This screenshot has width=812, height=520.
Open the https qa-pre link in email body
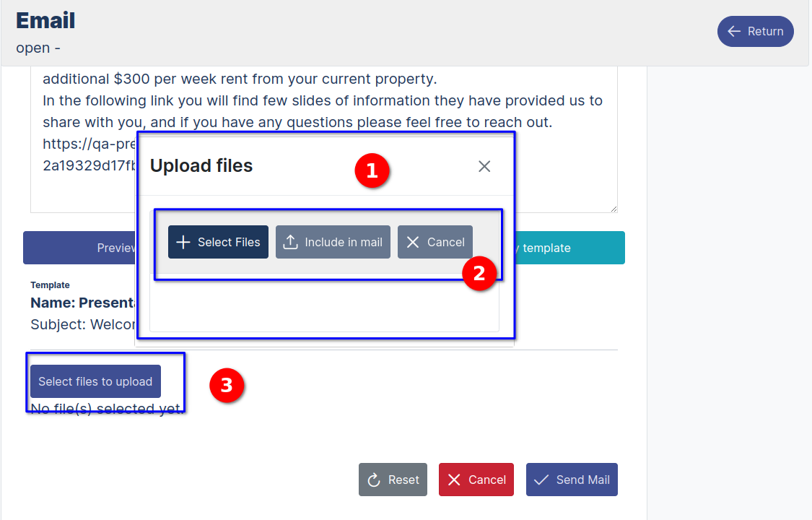(87, 144)
